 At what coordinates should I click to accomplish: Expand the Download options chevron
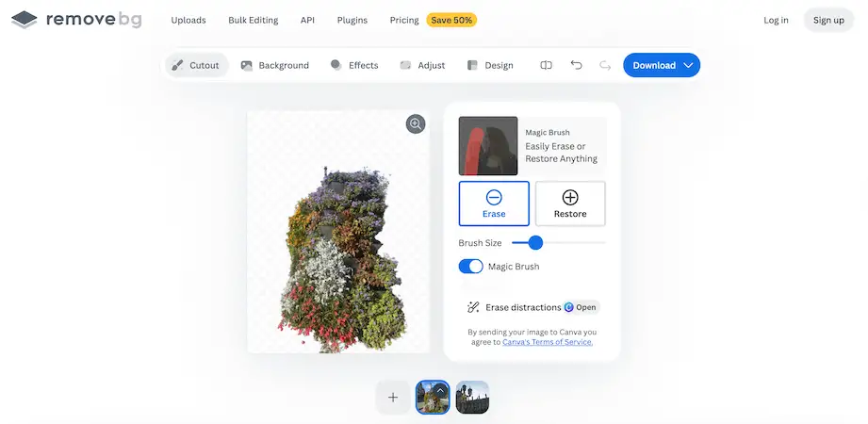(x=688, y=65)
